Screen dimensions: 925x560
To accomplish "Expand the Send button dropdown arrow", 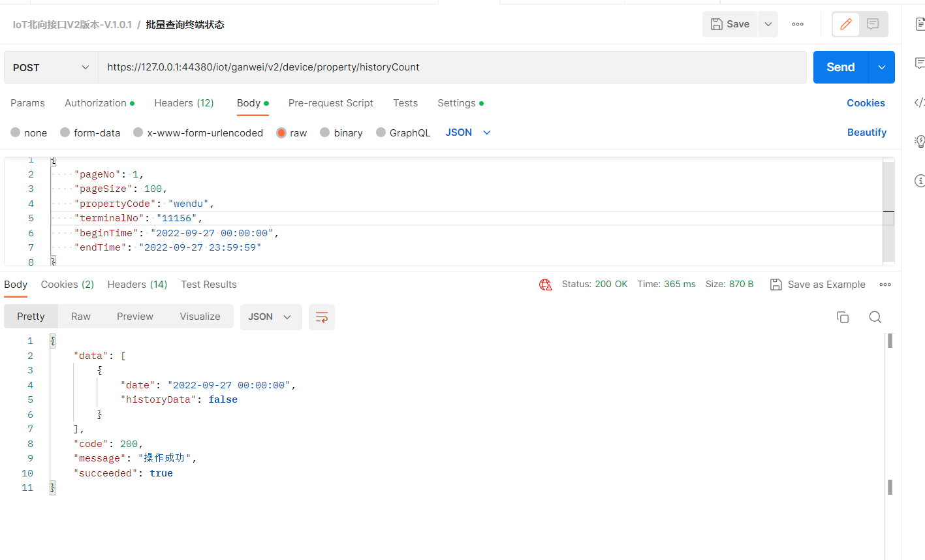I will [882, 67].
